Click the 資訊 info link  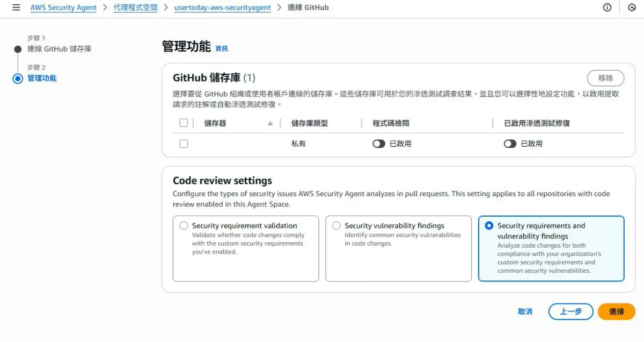[x=222, y=48]
